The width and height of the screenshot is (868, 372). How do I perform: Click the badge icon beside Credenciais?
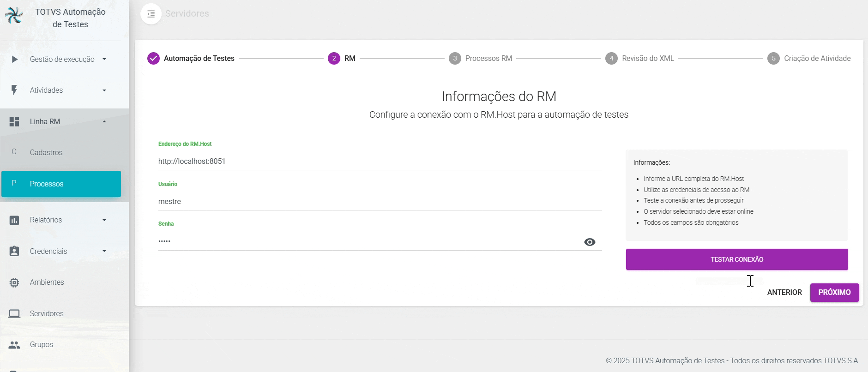[14, 251]
